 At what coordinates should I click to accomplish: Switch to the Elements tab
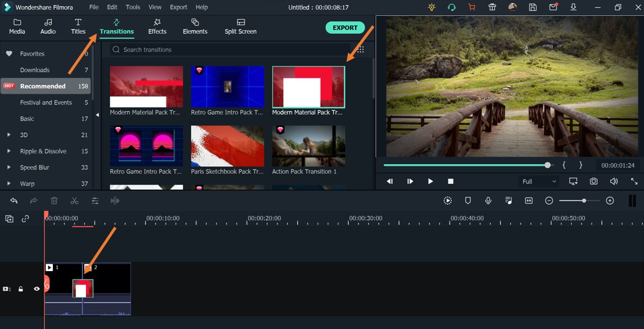195,27
